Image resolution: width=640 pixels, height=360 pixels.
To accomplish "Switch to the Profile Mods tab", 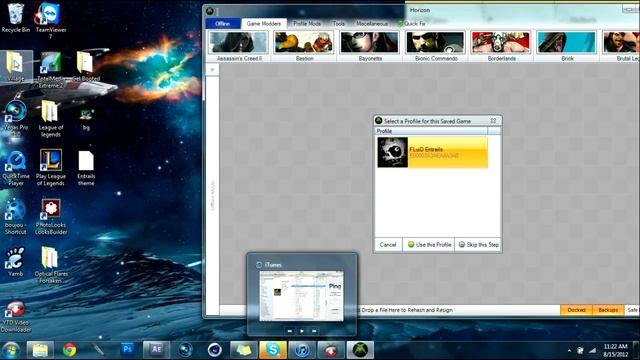I will tap(307, 24).
